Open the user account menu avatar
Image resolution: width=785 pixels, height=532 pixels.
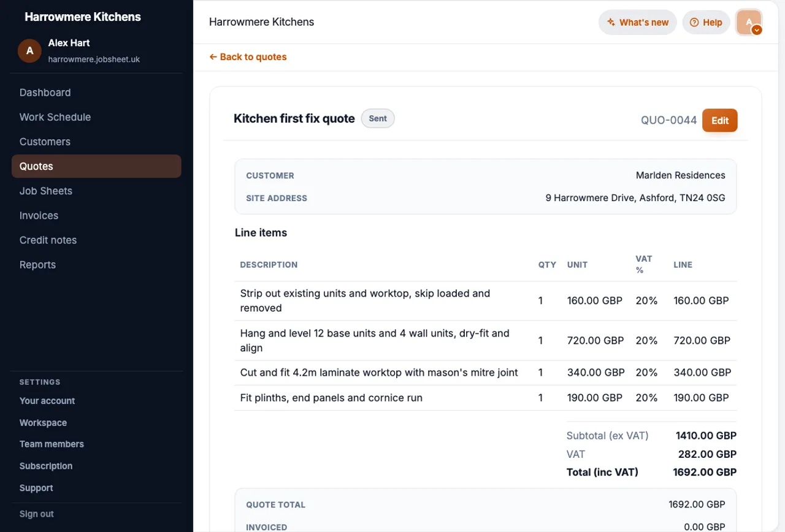coord(749,23)
